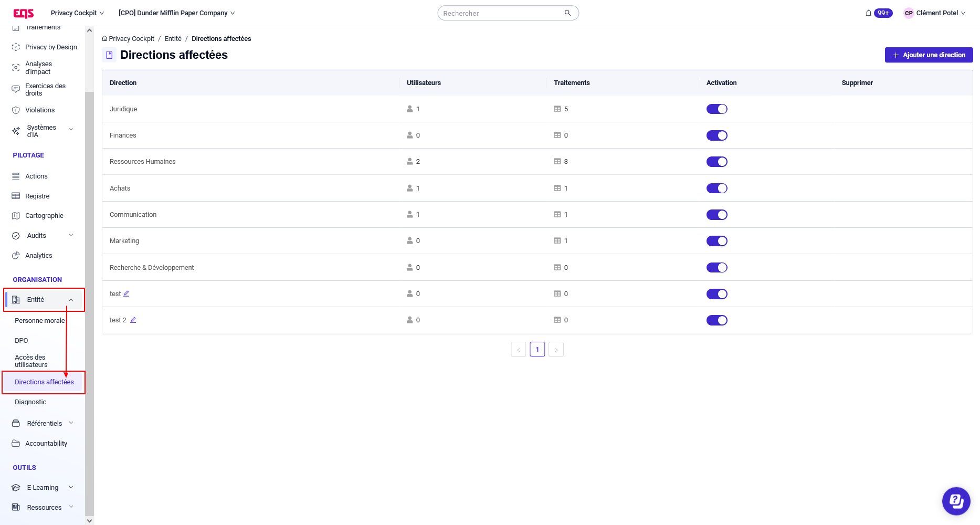This screenshot has height=525, width=980.
Task: Open the notifications bell icon
Action: [869, 13]
